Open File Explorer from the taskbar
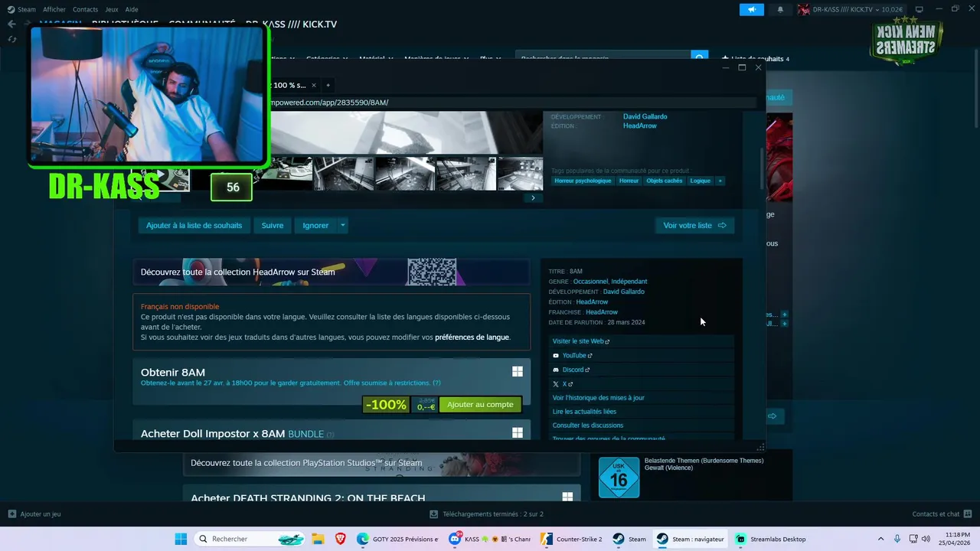The width and height of the screenshot is (980, 551). (x=318, y=539)
